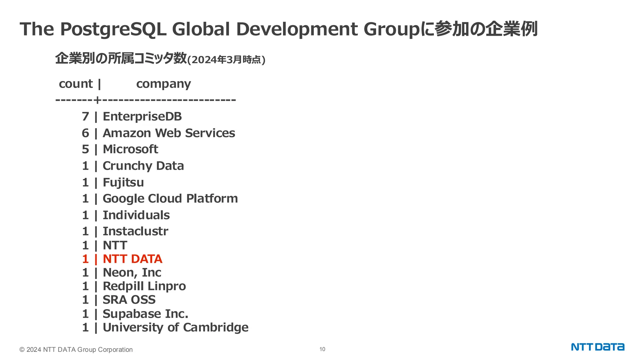Click the copyright notice text
The height and width of the screenshot is (362, 644).
click(76, 349)
